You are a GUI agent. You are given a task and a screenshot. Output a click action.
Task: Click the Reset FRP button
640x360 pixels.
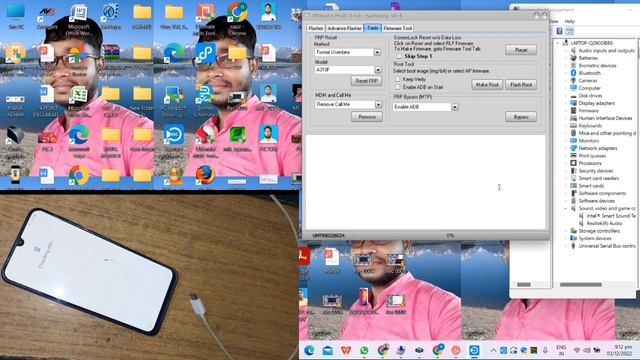366,81
